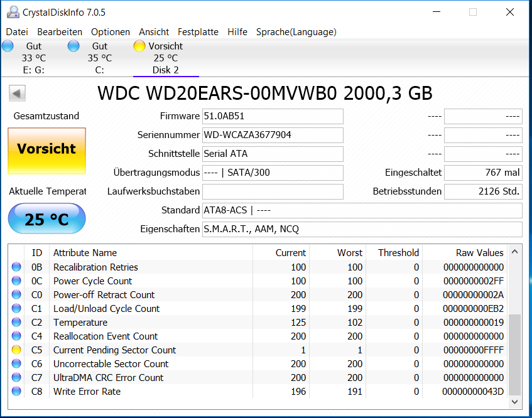Select the Load/Unload Cycle Count row name
The image size is (532, 418).
[x=107, y=309]
